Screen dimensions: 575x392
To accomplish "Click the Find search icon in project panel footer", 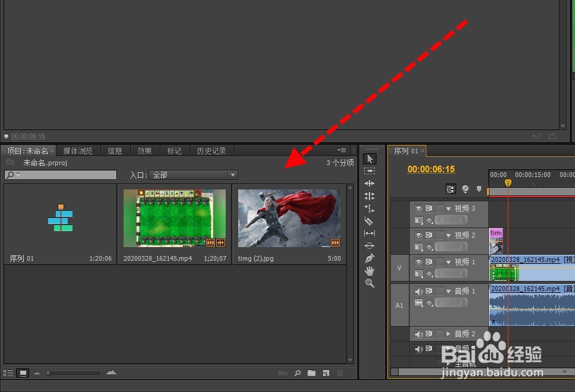I will point(298,373).
